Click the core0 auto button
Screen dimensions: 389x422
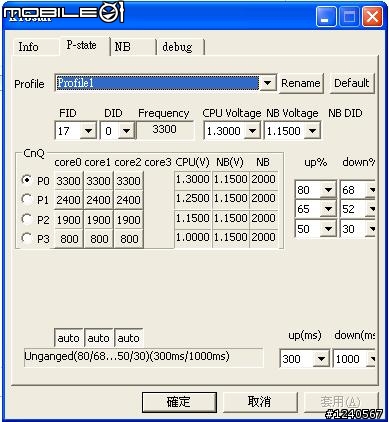tap(68, 338)
